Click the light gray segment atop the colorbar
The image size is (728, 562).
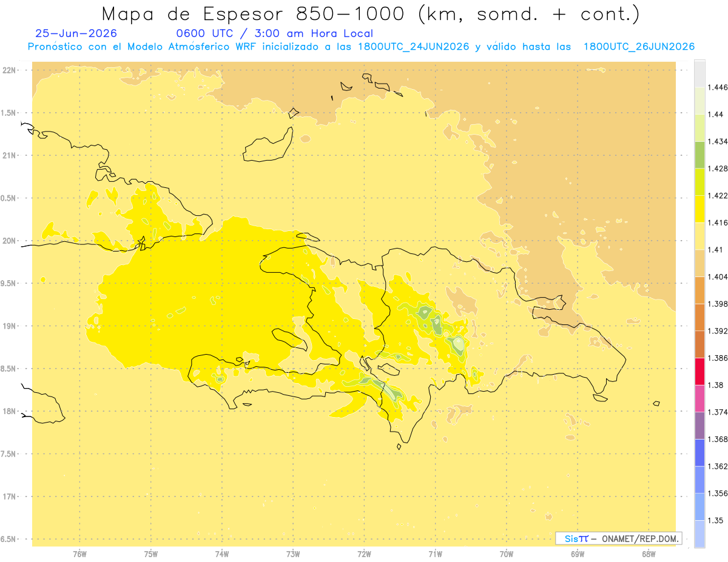(699, 73)
